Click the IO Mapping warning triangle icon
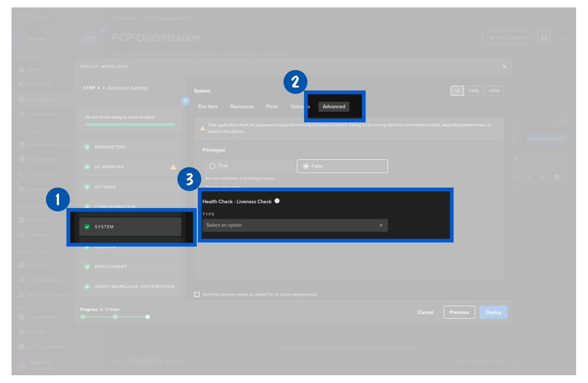This screenshot has width=588, height=383. click(x=173, y=167)
